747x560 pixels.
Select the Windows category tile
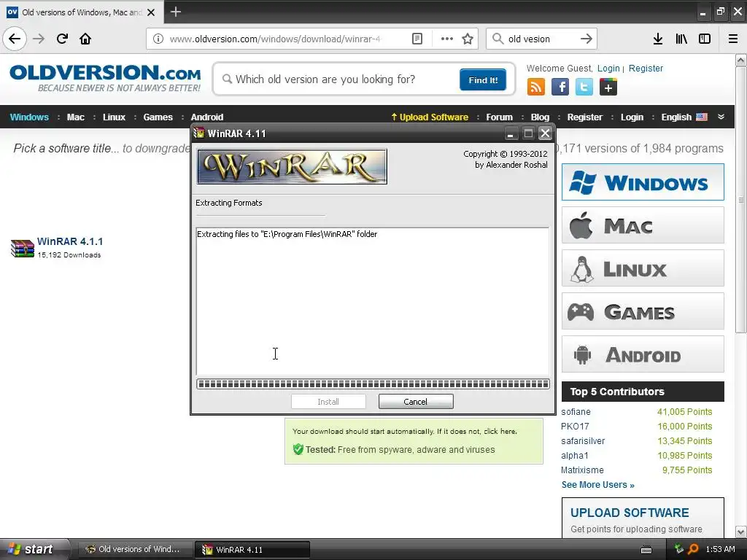click(x=643, y=182)
